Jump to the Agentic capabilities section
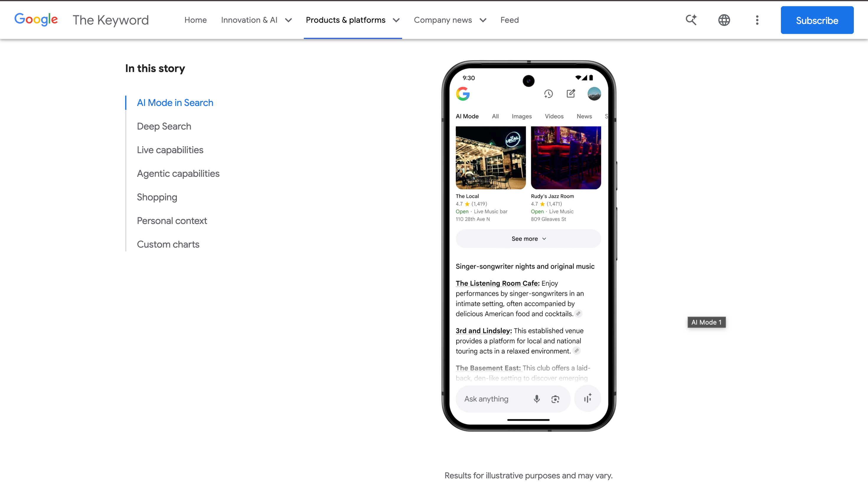The height and width of the screenshot is (494, 868). pyautogui.click(x=178, y=174)
